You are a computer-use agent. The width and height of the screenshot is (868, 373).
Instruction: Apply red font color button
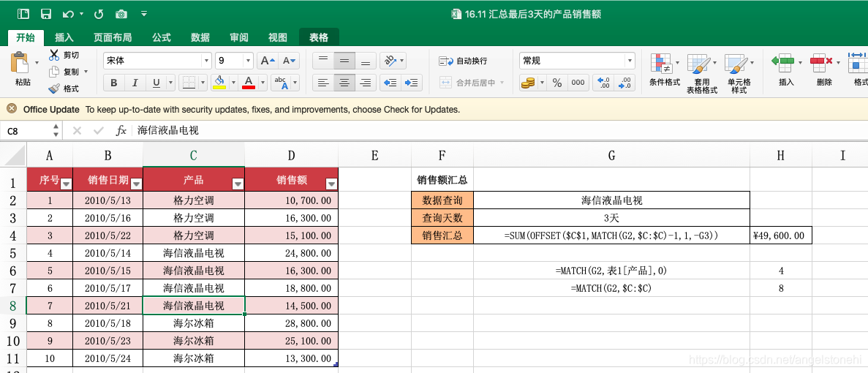point(249,83)
